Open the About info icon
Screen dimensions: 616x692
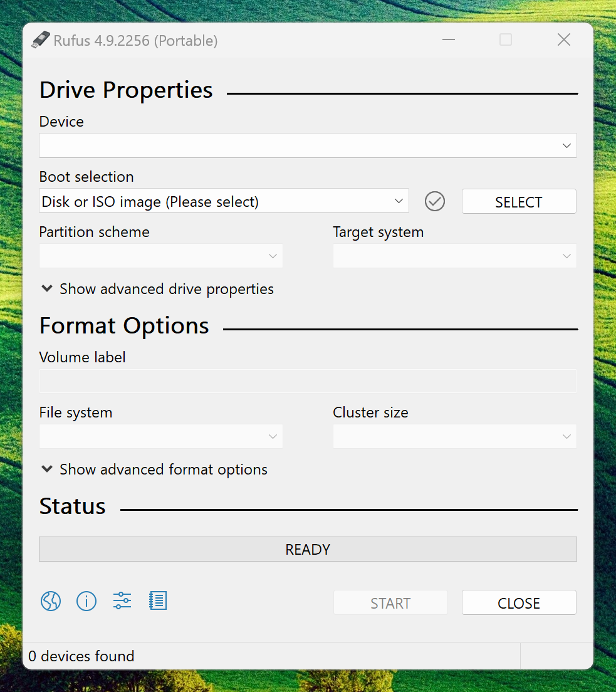pos(86,602)
